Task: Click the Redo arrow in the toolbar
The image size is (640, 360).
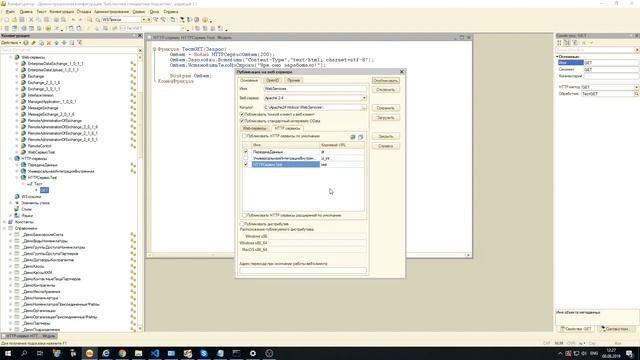Action: [x=80, y=20]
